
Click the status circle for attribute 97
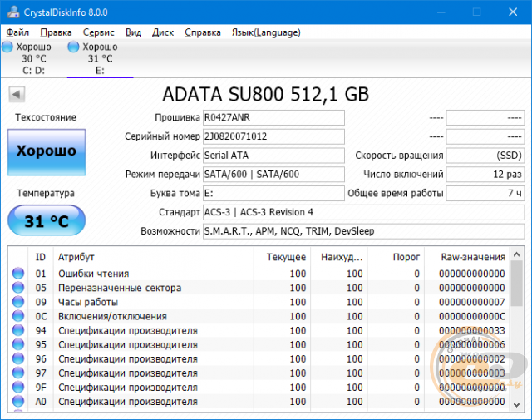point(18,373)
